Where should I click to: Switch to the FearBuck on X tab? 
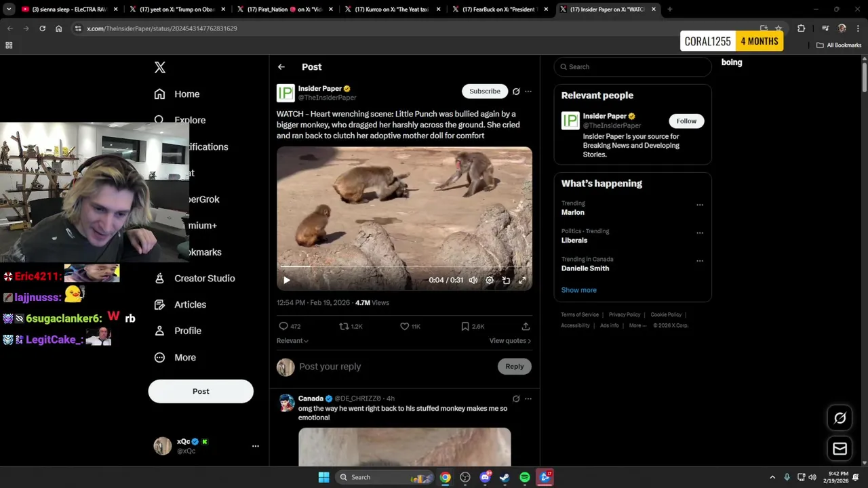tap(501, 9)
